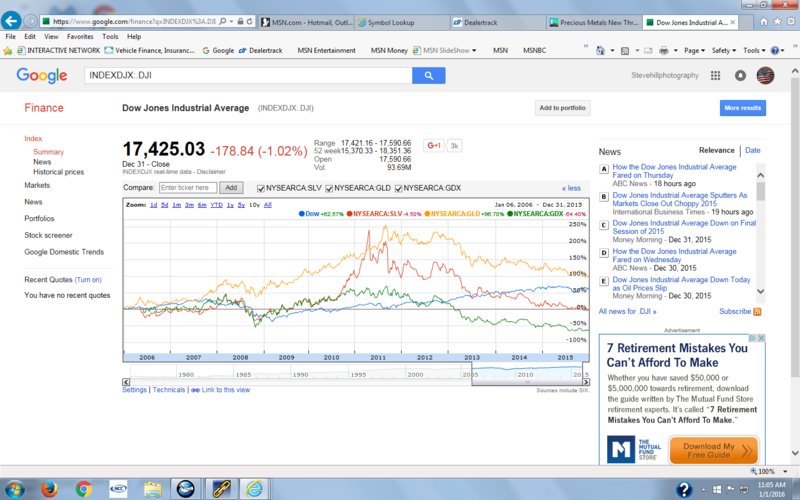Click the More results button
Viewport: 800px width, 500px height.
click(x=742, y=108)
